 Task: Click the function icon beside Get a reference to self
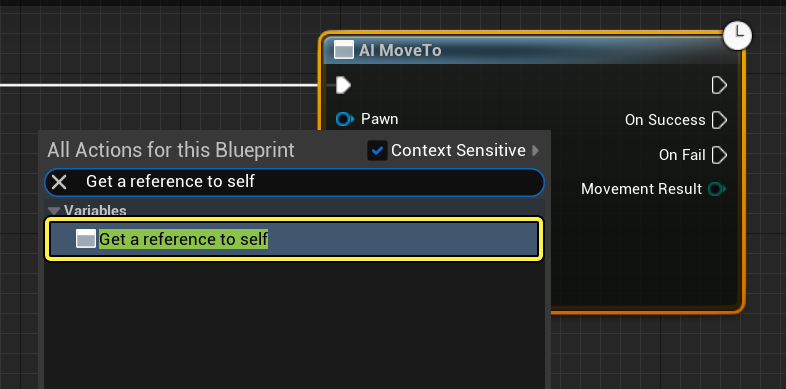click(86, 239)
